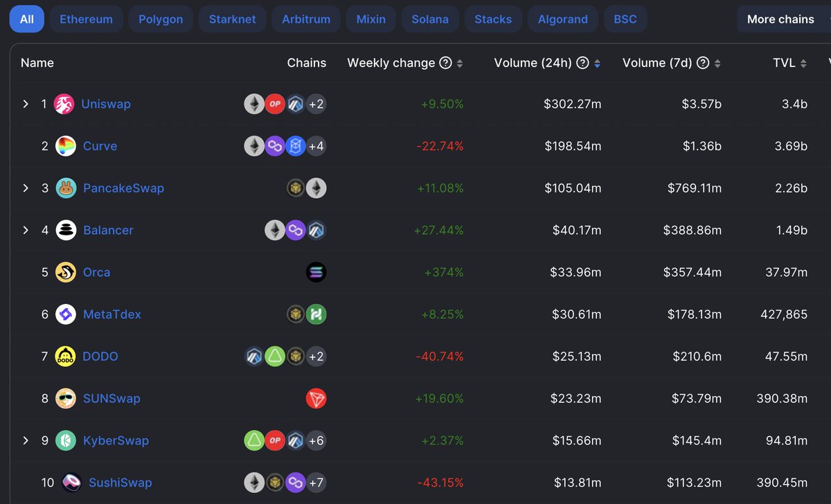Sort by Weekly change arrows
The width and height of the screenshot is (831, 504).
click(460, 64)
